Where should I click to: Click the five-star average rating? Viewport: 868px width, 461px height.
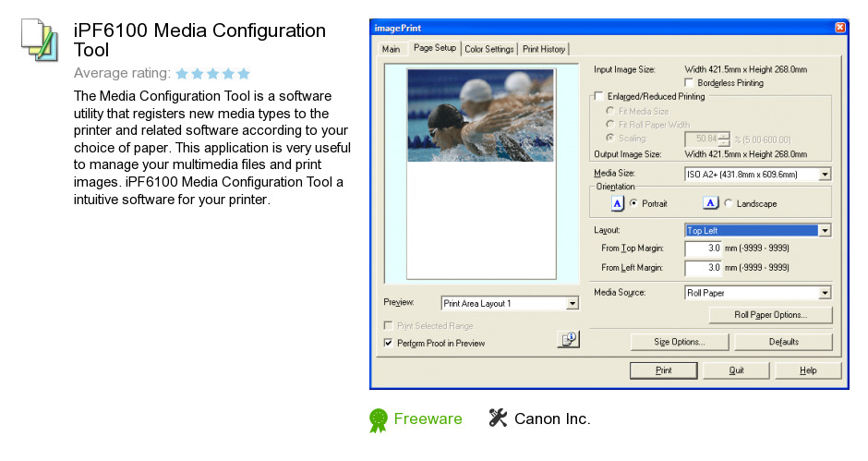(x=213, y=73)
